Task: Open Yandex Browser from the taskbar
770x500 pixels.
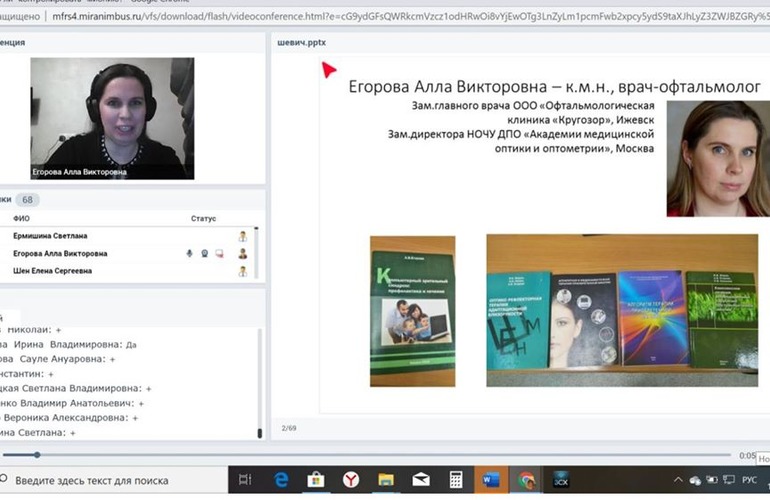Action: (x=351, y=479)
